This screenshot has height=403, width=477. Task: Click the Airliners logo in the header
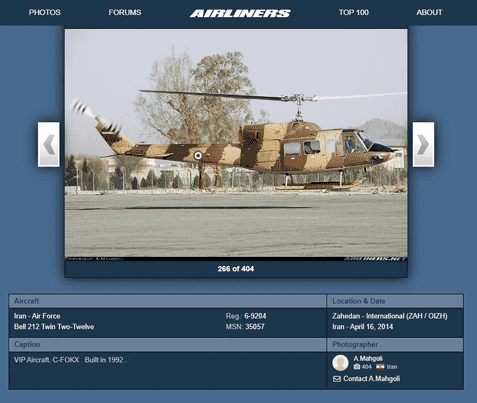coord(240,13)
